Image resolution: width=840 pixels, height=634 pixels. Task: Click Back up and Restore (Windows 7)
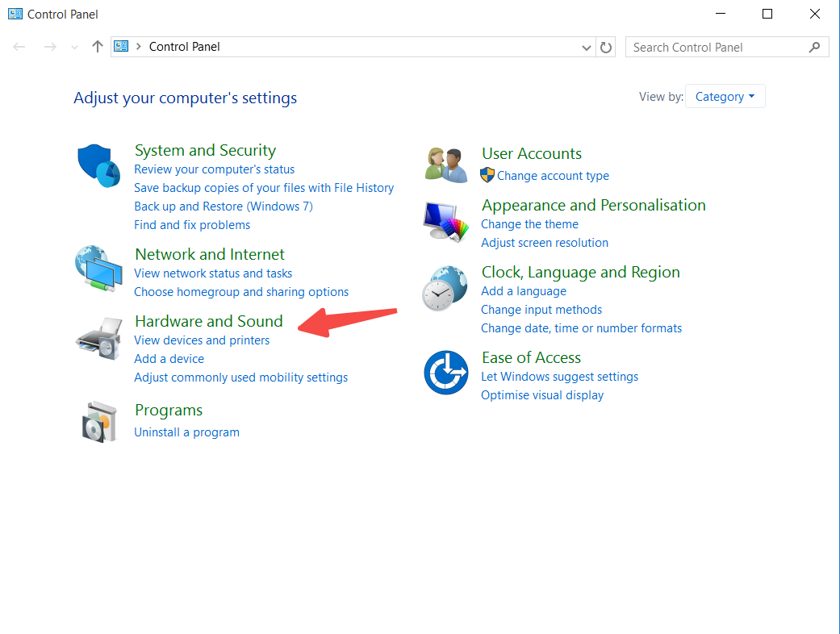pyautogui.click(x=224, y=206)
